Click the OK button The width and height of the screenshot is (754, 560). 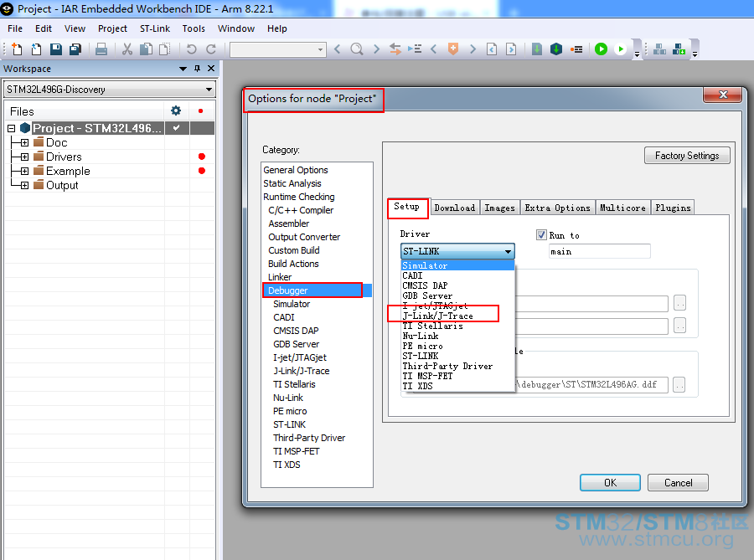[610, 483]
